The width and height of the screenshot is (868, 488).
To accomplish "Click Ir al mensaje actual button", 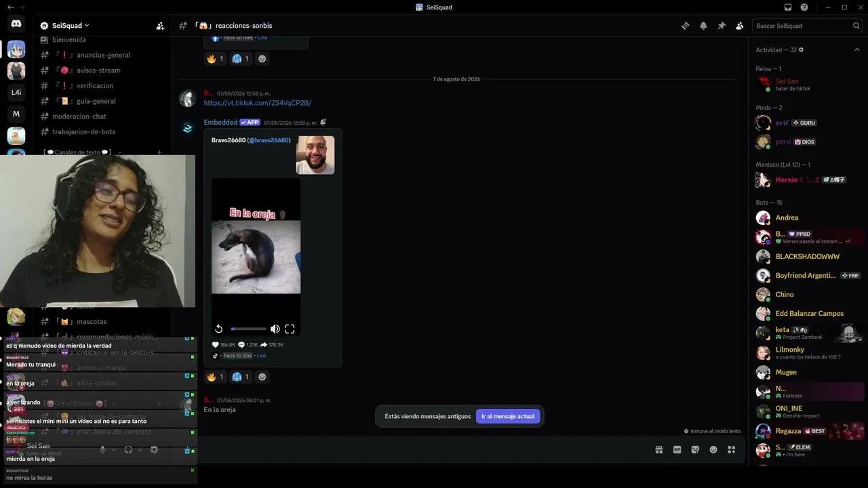I will click(x=508, y=416).
